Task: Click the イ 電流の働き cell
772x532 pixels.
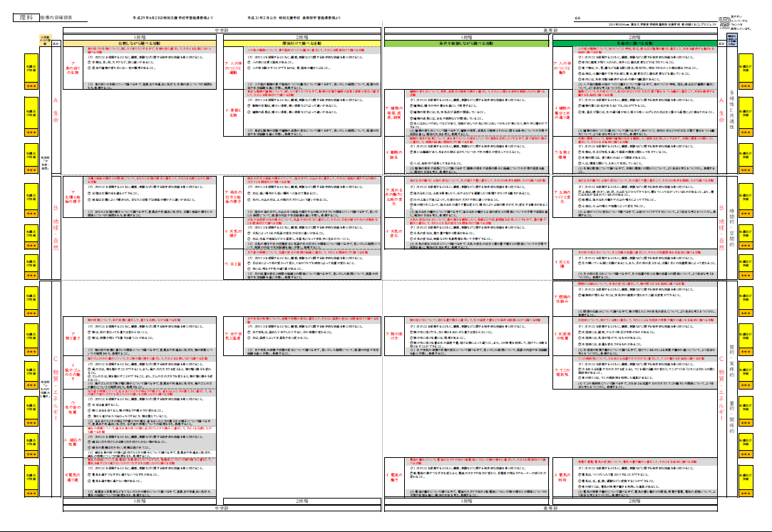Action: (x=394, y=477)
